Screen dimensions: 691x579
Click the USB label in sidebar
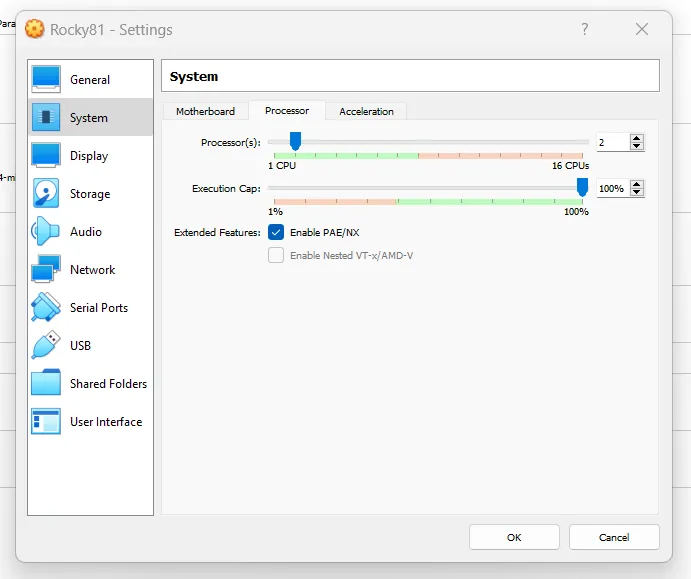point(80,345)
